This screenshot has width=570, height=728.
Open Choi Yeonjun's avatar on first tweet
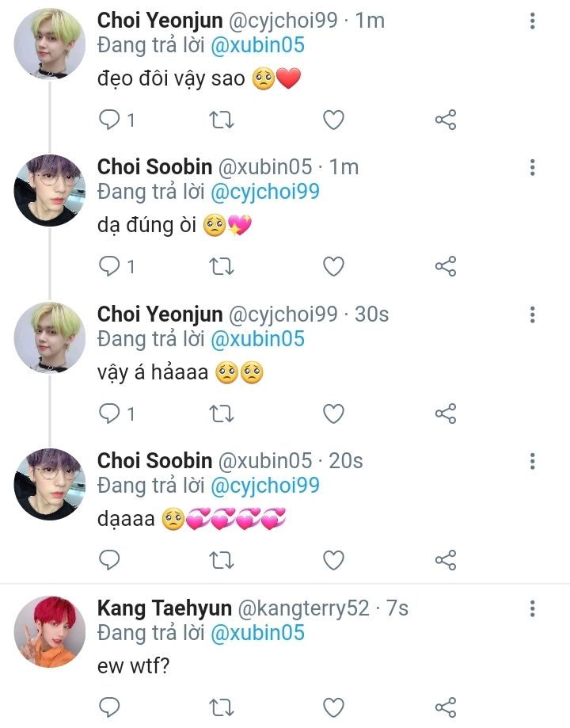49,44
